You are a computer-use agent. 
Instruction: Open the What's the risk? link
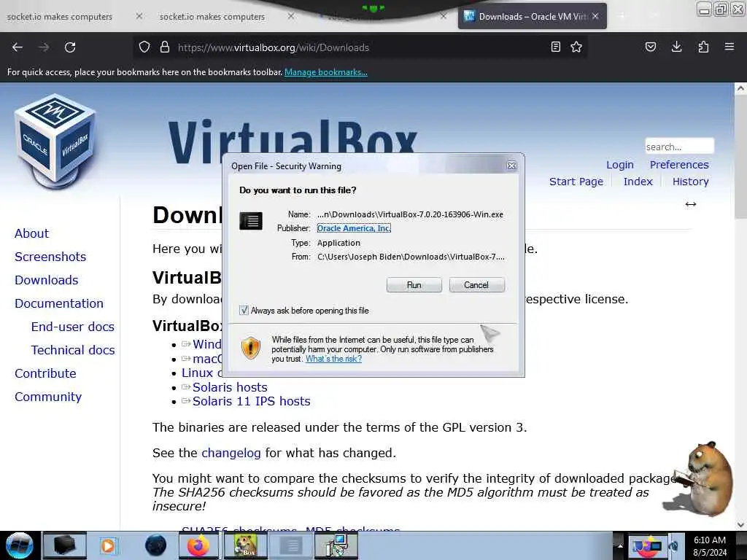(333, 359)
